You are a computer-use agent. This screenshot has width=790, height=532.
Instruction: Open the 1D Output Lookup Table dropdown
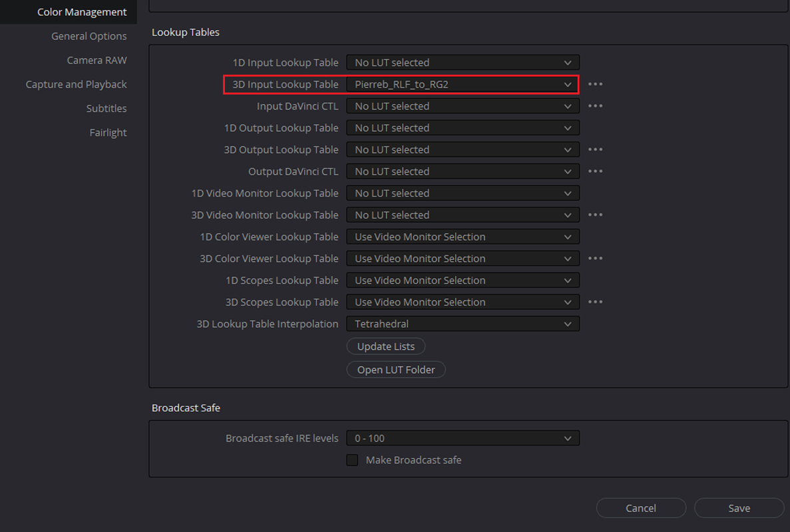point(463,128)
